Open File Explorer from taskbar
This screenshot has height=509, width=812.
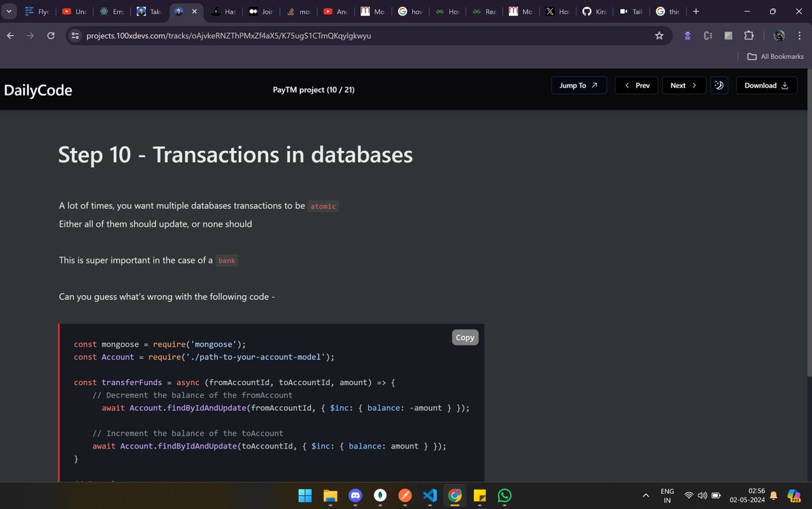(330, 495)
